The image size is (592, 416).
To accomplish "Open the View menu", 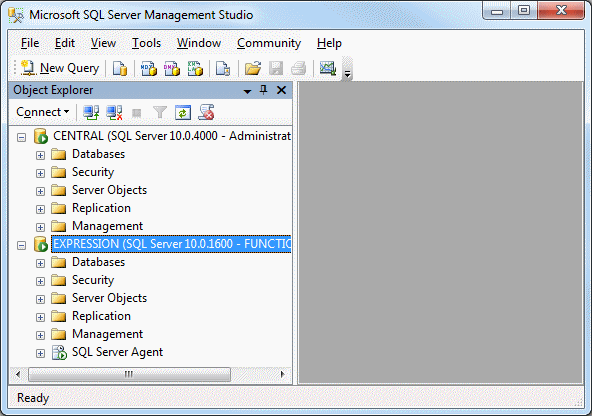I will pyautogui.click(x=103, y=43).
